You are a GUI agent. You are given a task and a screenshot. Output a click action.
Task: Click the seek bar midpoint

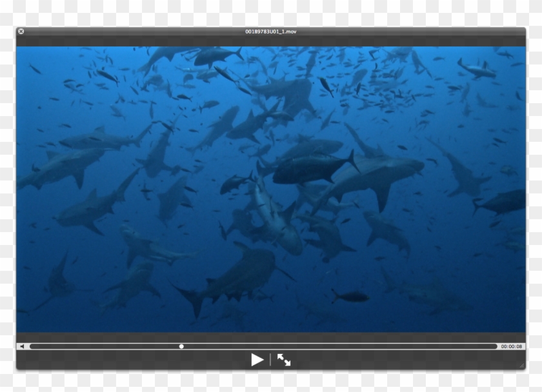(263, 346)
